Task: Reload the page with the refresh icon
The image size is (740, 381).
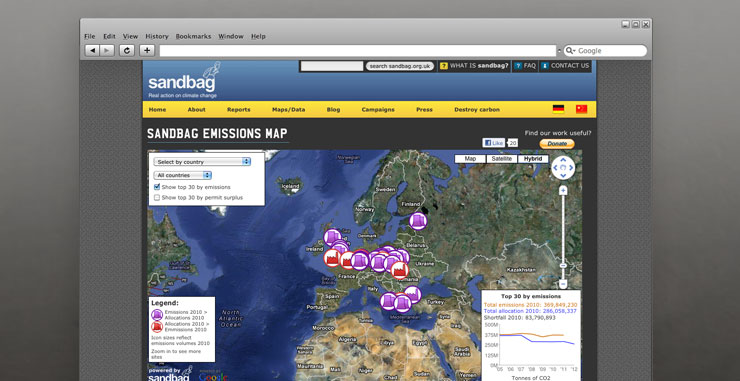Action: pyautogui.click(x=126, y=51)
